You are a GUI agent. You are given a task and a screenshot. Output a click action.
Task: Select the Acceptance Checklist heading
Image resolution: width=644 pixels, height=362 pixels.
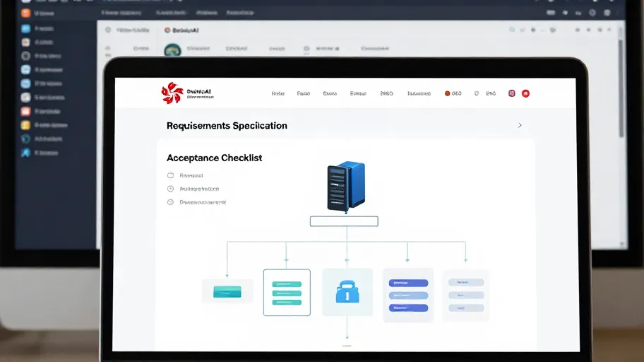215,158
